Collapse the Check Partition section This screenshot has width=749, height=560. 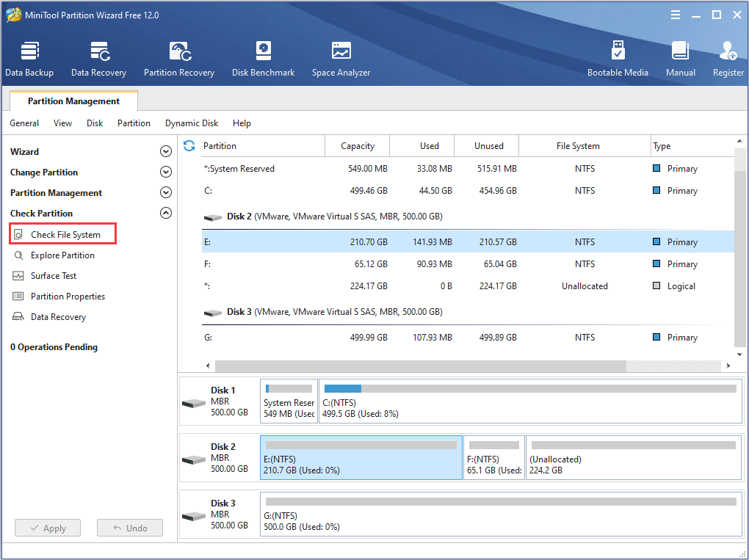[x=166, y=213]
